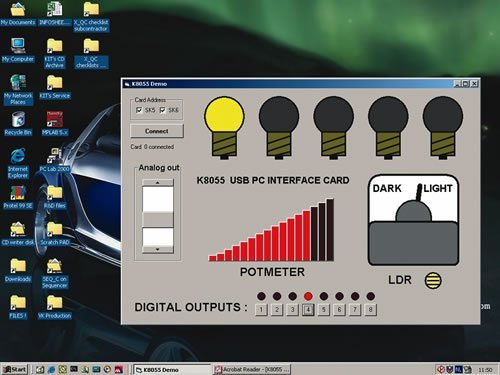Open the INFOSHEET spreadsheet shortcut on the desktop

[x=54, y=14]
